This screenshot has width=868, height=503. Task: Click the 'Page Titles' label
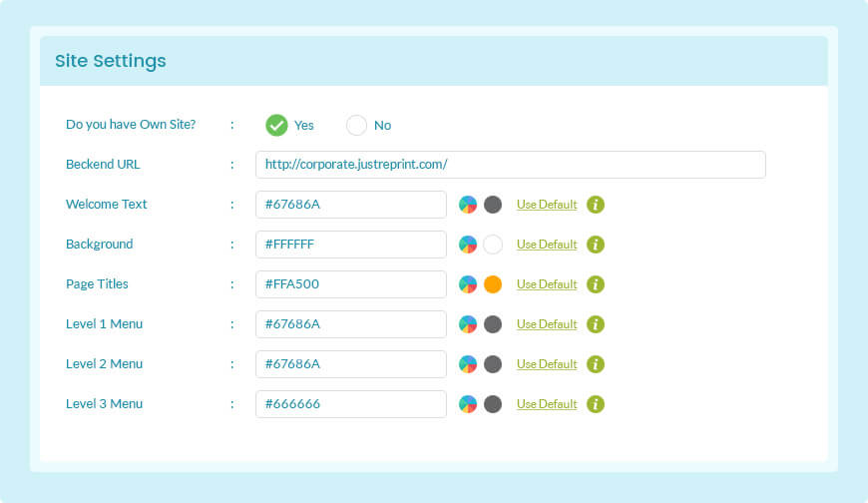[97, 284]
